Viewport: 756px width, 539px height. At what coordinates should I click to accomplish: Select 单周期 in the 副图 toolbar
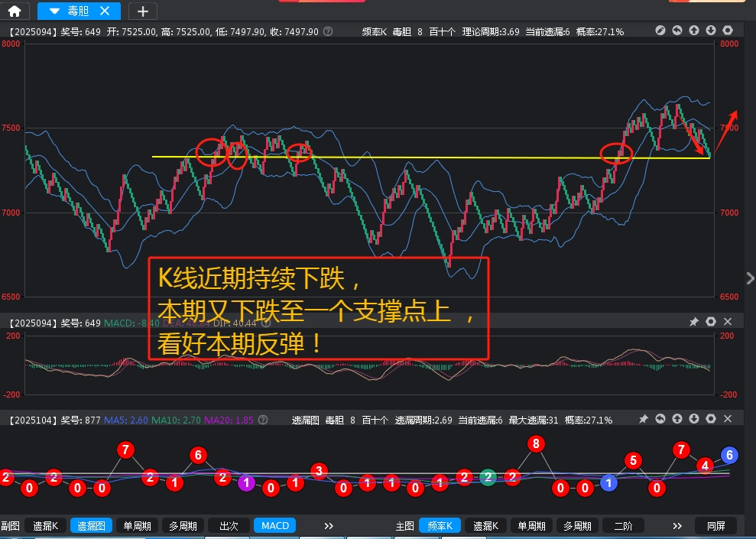[137, 525]
